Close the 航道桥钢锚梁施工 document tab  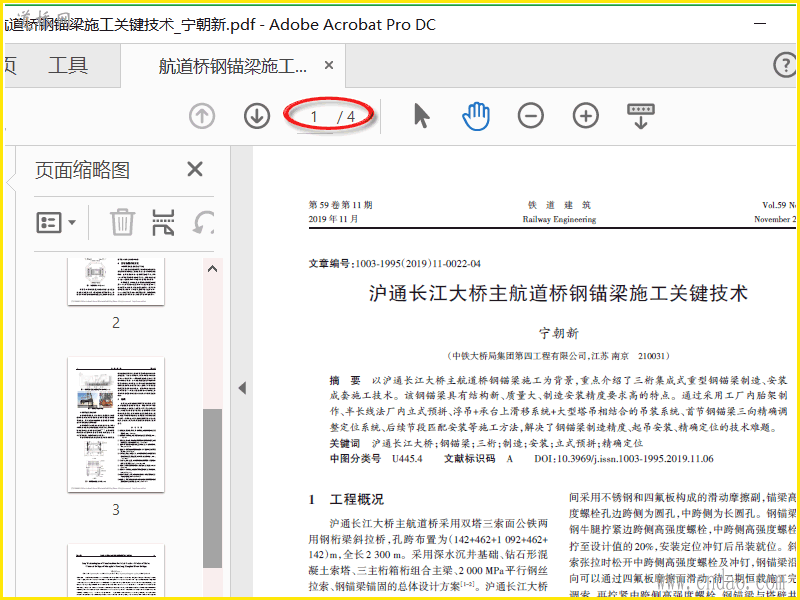coord(329,65)
